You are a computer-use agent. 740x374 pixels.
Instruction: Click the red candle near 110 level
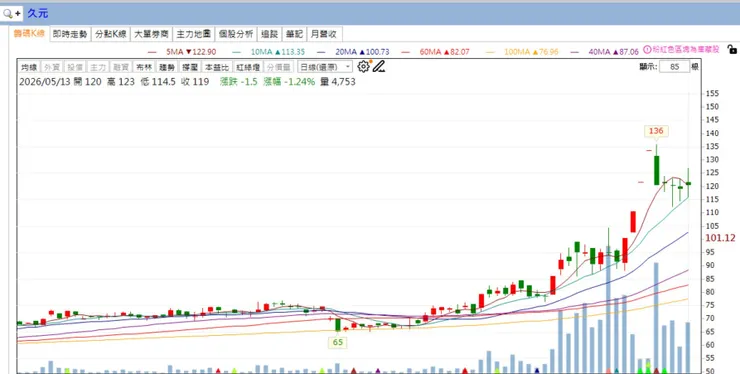[x=633, y=221]
